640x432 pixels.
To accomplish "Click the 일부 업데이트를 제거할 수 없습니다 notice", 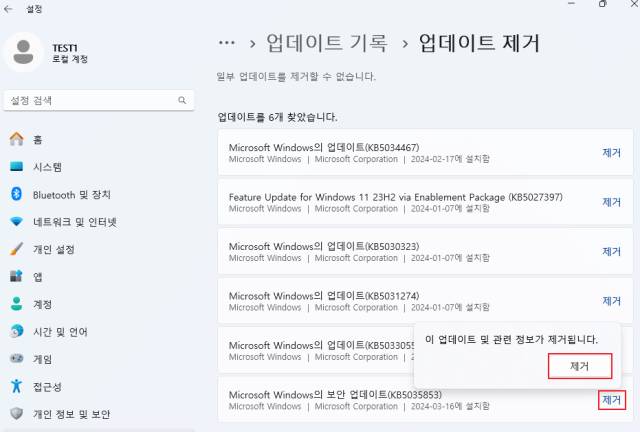I will tap(296, 76).
